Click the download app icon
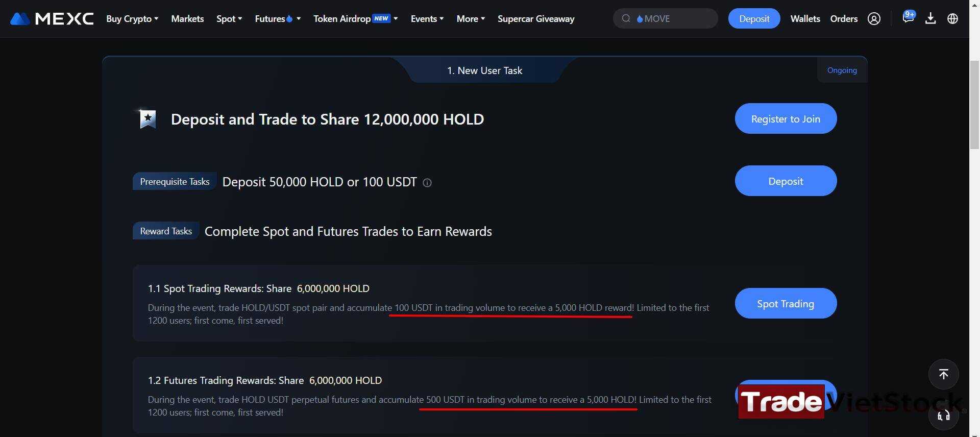980x437 pixels. tap(930, 19)
